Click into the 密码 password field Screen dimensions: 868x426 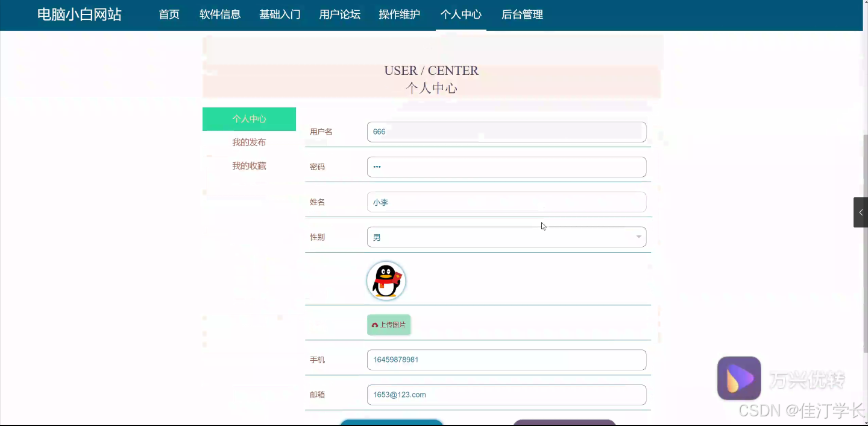(x=506, y=167)
